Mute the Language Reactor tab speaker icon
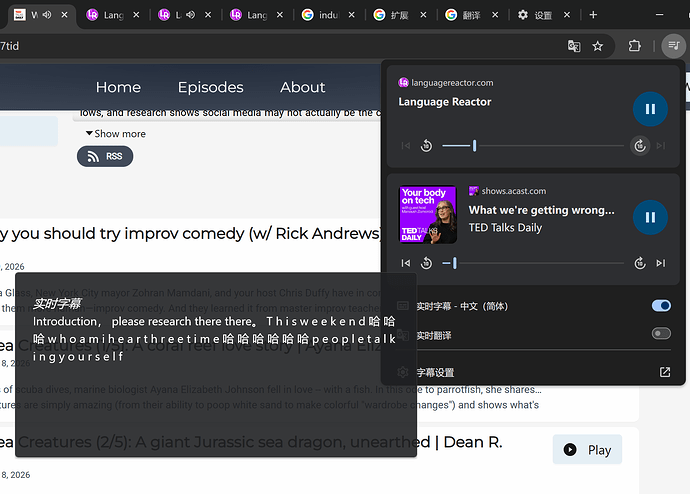Viewport: 690px width, 494px height. click(x=190, y=15)
